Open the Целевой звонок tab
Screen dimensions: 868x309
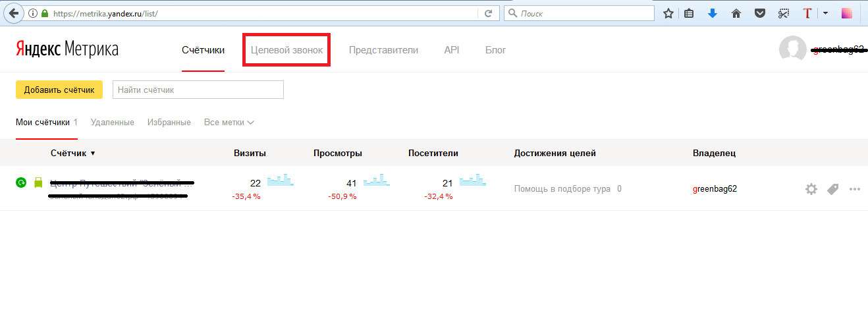tap(286, 50)
